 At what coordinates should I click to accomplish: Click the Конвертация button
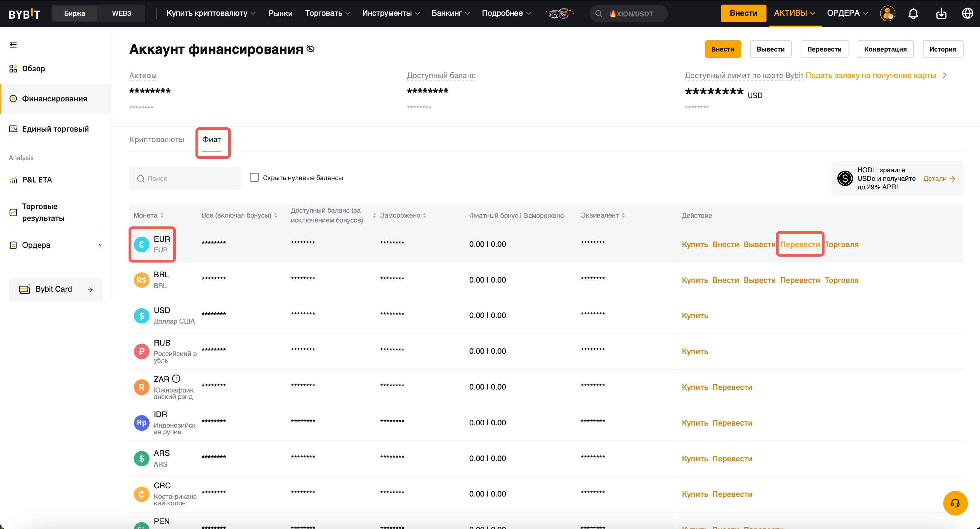click(x=885, y=49)
